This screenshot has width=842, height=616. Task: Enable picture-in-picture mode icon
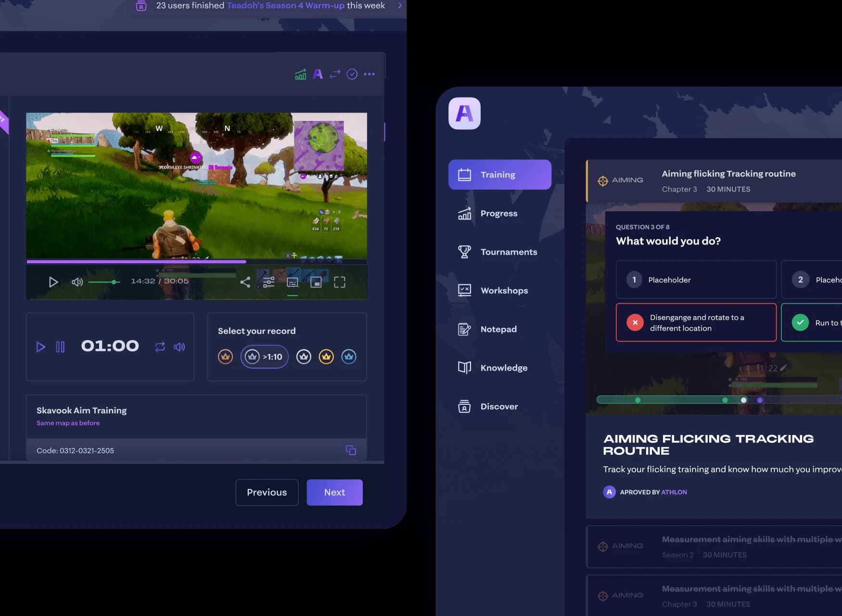tap(316, 282)
